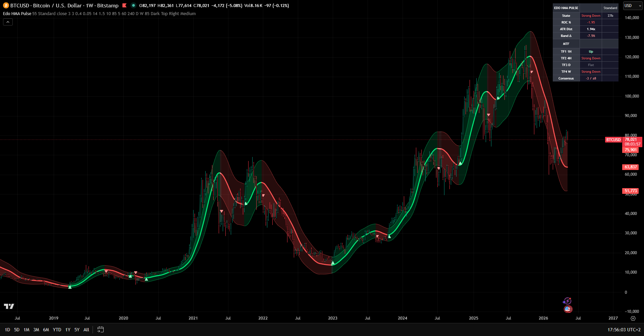This screenshot has height=336, width=644.
Task: Select the 1M time range
Action: tap(26, 330)
